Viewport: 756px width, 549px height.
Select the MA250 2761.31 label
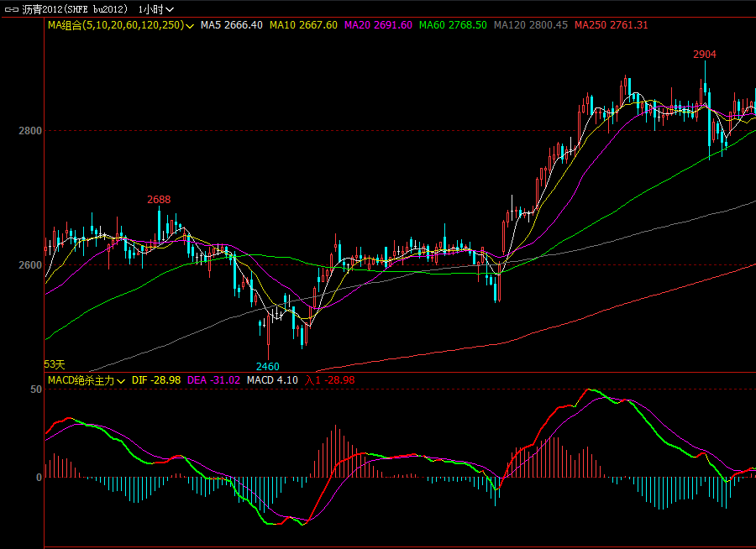612,25
